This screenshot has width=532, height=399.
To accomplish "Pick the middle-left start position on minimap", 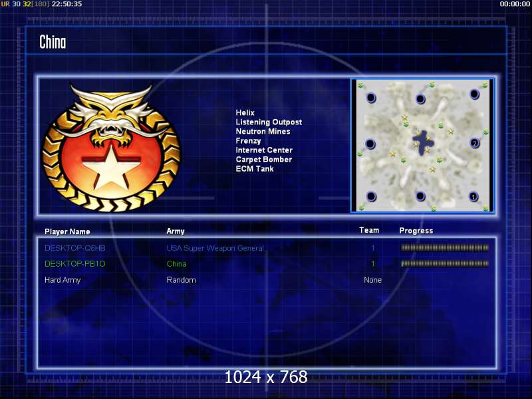I will tap(370, 144).
